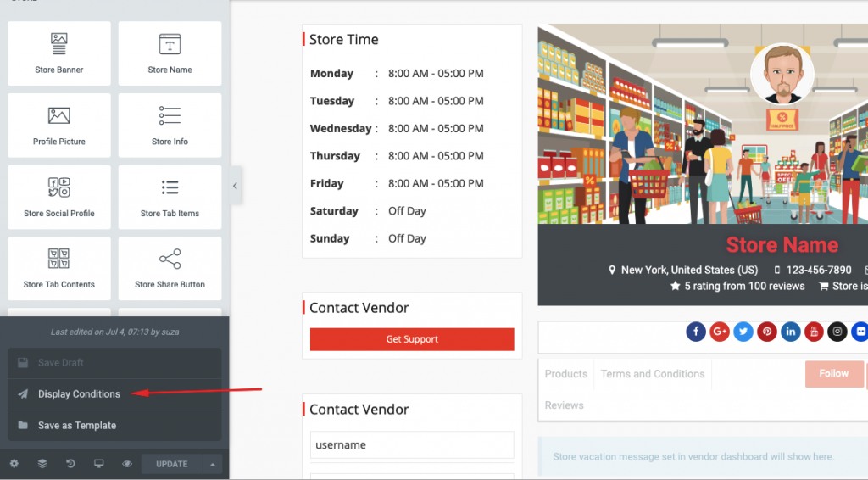Click the YouTube social icon
Image resolution: width=868 pixels, height=480 pixels.
pyautogui.click(x=814, y=332)
